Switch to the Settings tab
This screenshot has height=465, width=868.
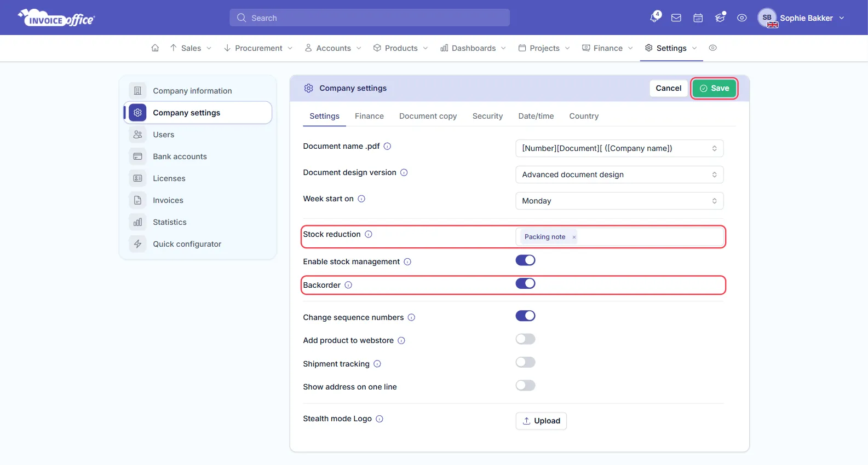tap(324, 116)
